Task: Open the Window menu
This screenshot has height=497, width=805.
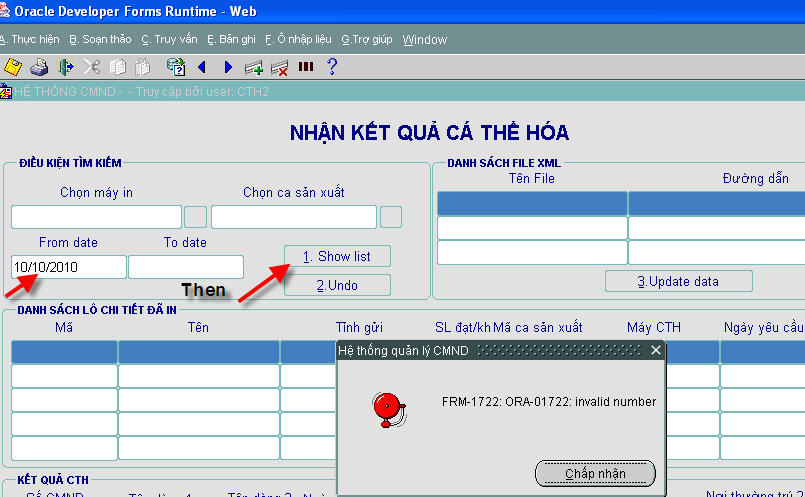Action: coord(424,40)
